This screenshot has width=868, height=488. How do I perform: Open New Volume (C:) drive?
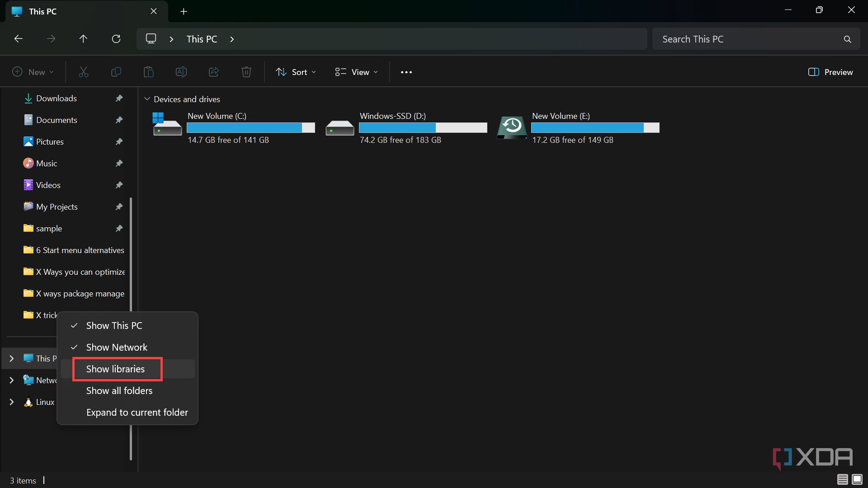click(234, 128)
